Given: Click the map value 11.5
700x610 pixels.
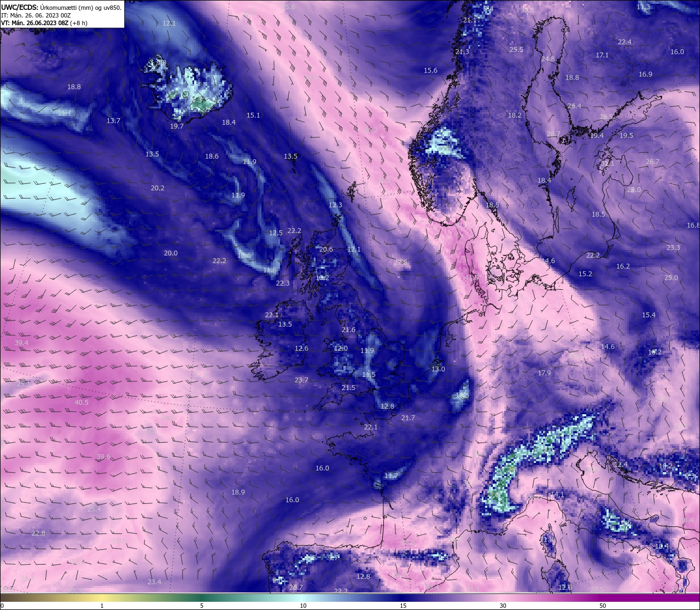Looking at the screenshot, I should [x=369, y=374].
